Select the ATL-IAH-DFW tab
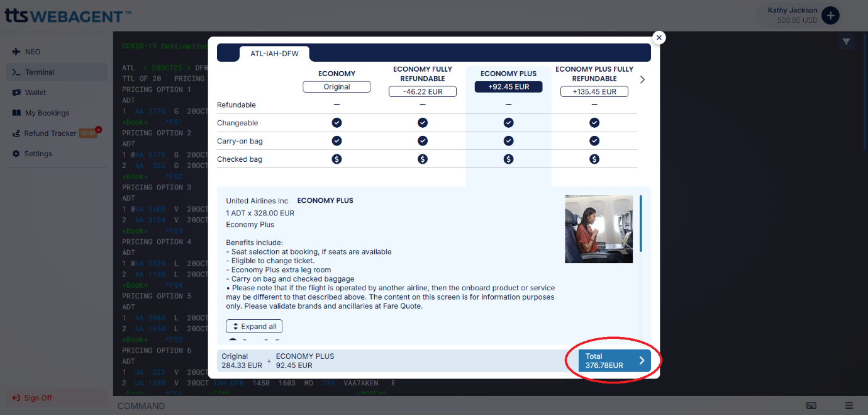Viewport: 868px width, 415px height. coord(274,54)
